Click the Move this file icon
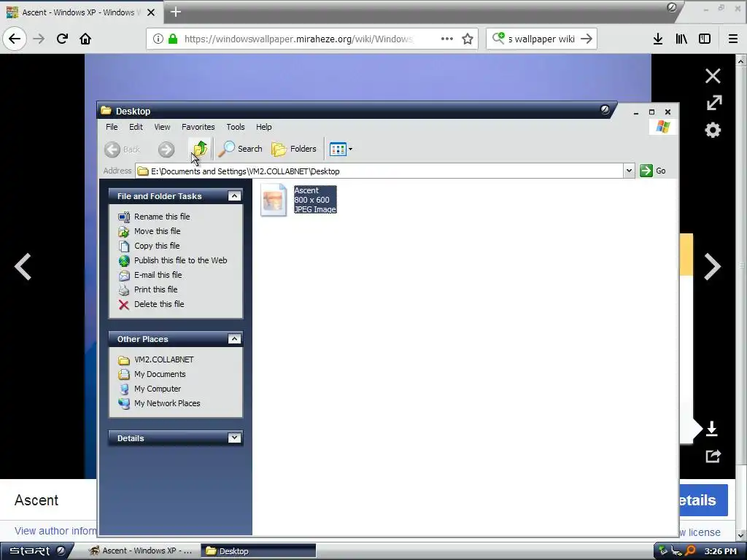 (x=124, y=231)
